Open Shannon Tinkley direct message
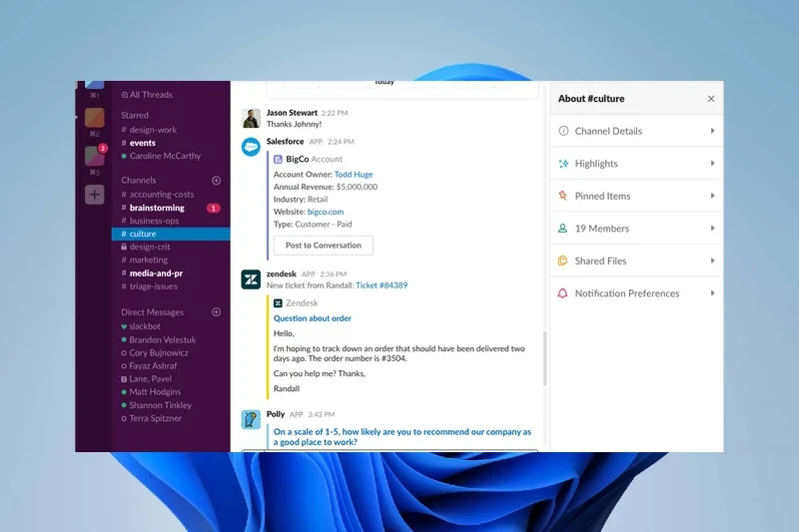The height and width of the screenshot is (532, 799). 157,405
